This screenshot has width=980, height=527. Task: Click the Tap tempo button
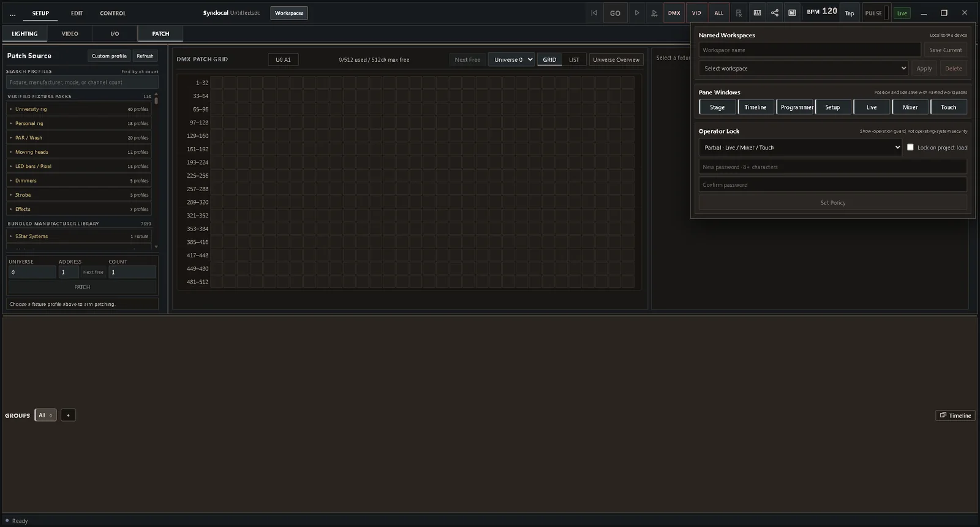point(850,13)
